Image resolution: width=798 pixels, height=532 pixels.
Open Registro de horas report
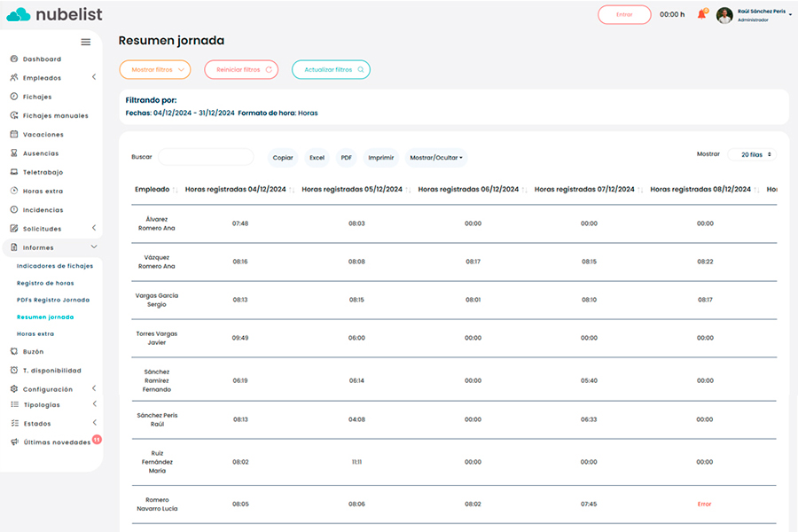pos(45,283)
